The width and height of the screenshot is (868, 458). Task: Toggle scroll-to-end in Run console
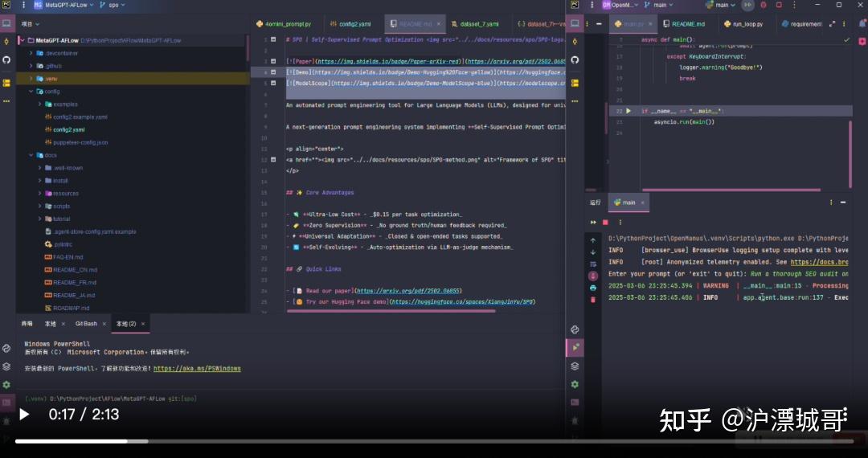593,276
